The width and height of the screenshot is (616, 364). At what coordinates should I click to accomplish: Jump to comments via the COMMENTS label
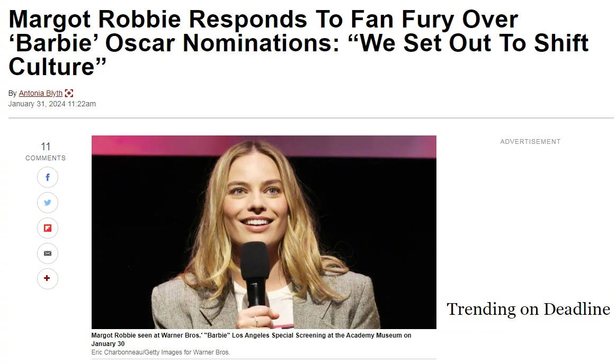point(46,158)
